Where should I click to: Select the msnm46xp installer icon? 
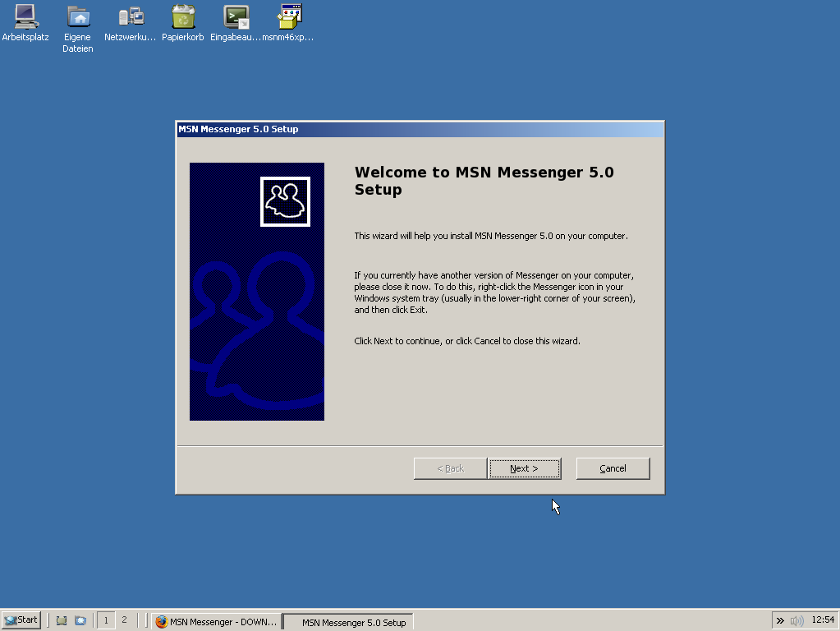tap(288, 22)
